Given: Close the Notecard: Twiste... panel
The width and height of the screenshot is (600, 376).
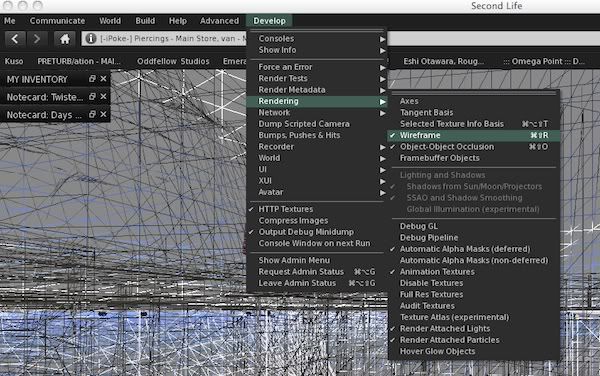Looking at the screenshot, I should point(103,96).
